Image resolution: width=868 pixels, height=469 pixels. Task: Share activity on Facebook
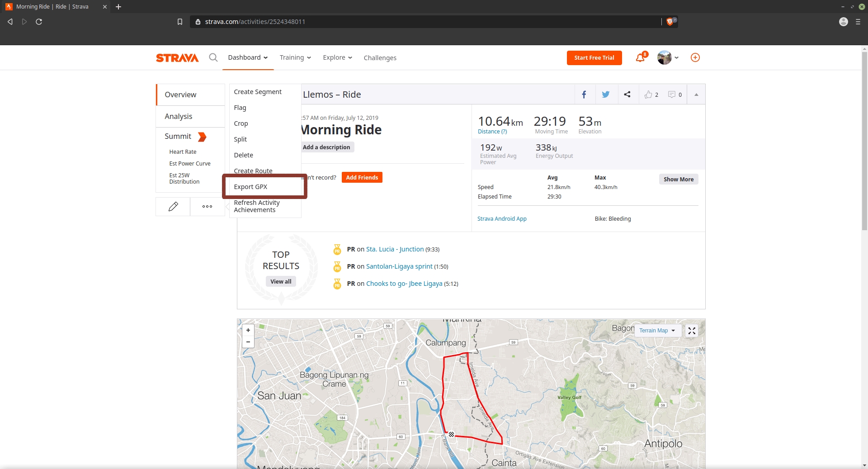(x=584, y=95)
